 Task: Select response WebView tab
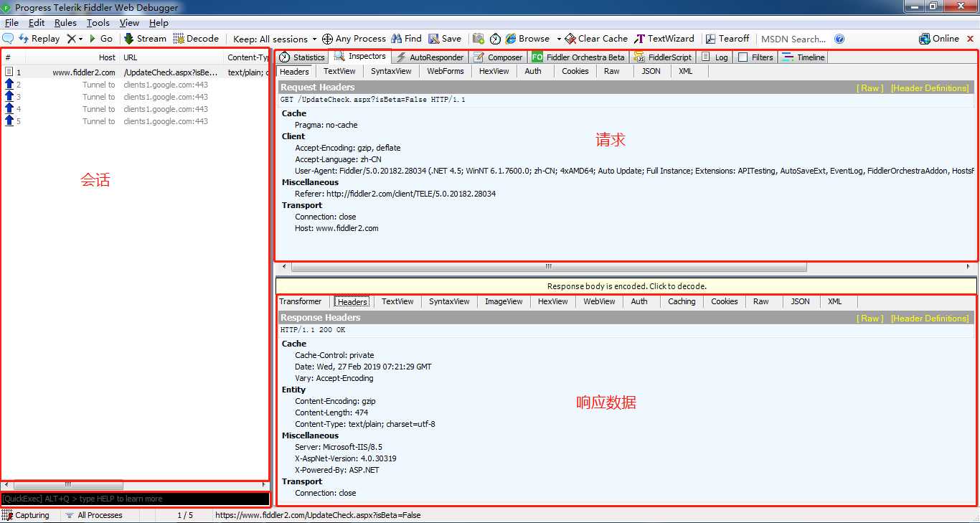(x=599, y=301)
